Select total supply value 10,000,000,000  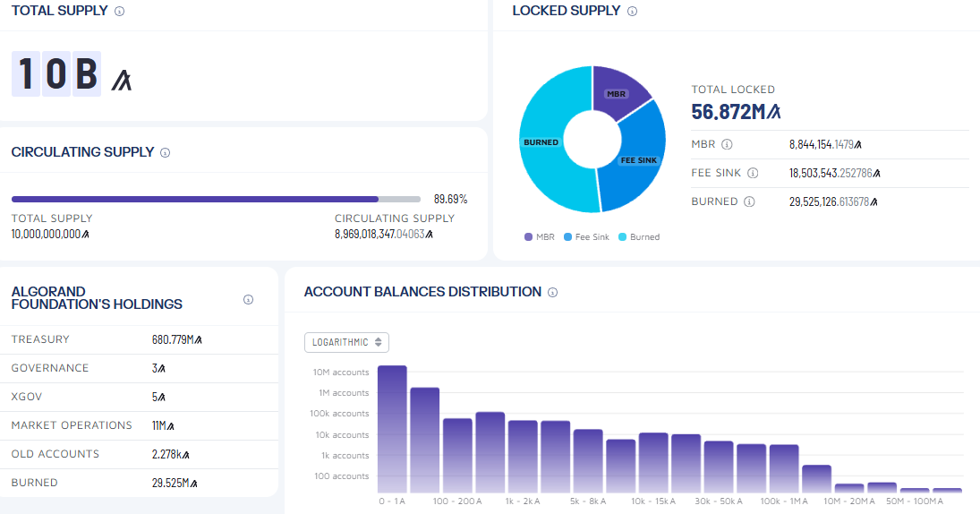[50, 235]
